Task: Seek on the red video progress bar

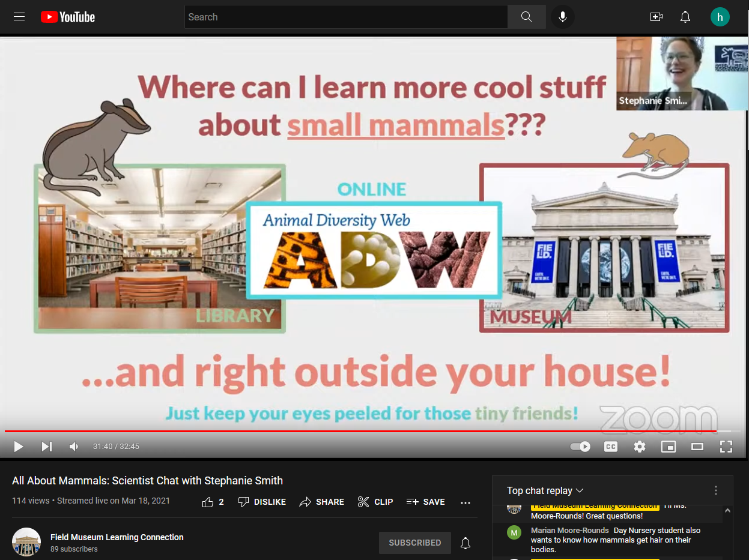Action: 372,431
